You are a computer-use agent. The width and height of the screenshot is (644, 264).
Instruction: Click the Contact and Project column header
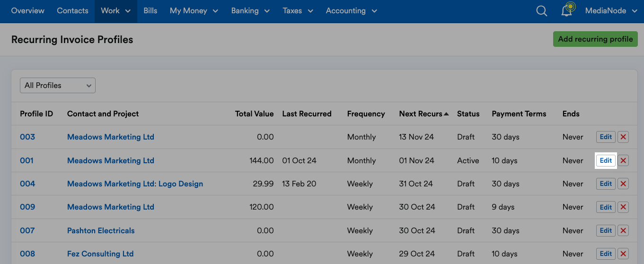click(x=103, y=114)
